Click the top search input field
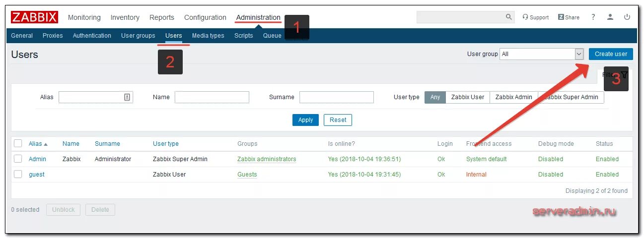 pos(461,17)
